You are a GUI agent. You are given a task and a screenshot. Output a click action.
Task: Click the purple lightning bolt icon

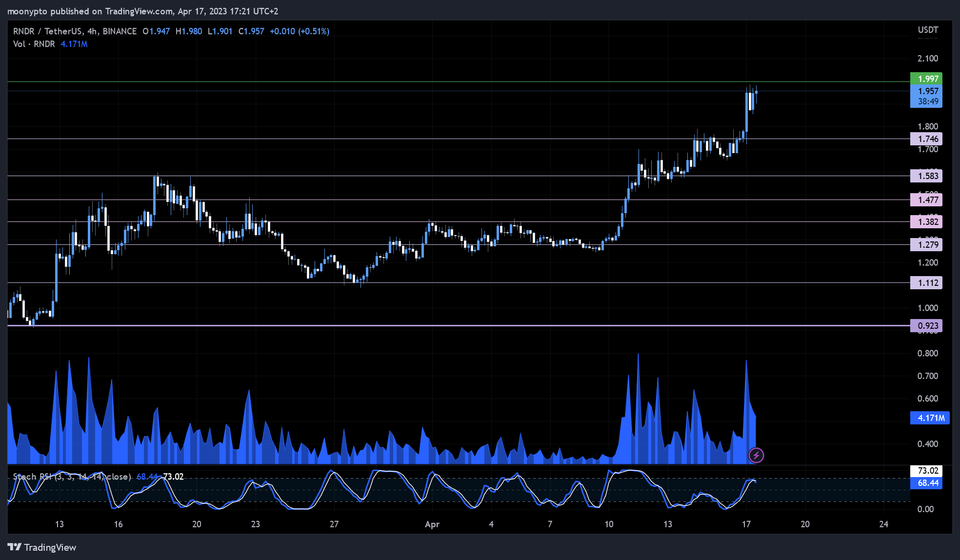(756, 456)
